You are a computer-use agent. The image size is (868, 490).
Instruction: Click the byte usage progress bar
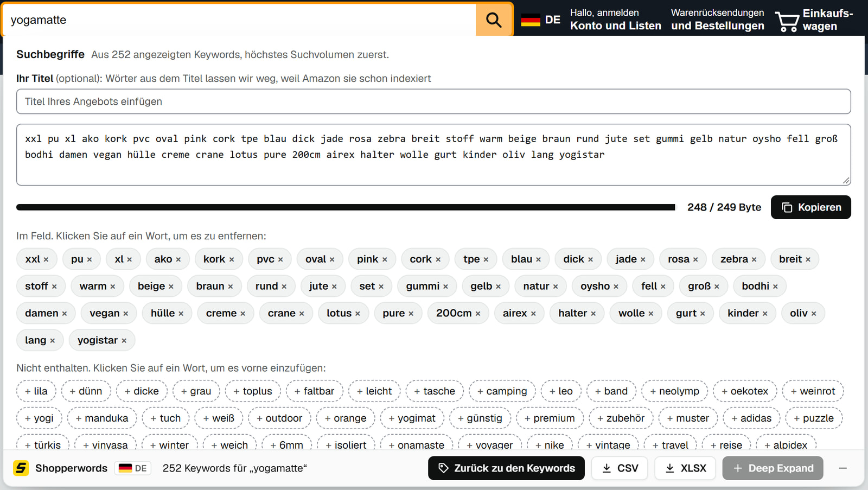(x=346, y=207)
